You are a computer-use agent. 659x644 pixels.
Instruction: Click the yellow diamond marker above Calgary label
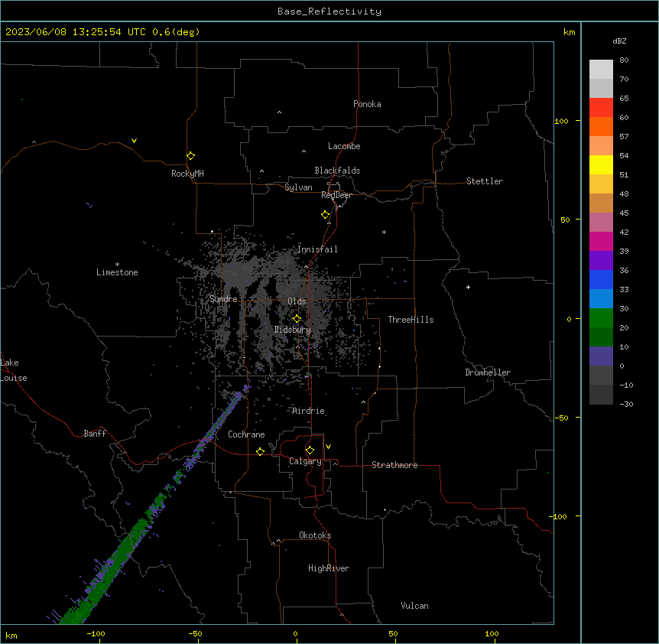coord(310,450)
